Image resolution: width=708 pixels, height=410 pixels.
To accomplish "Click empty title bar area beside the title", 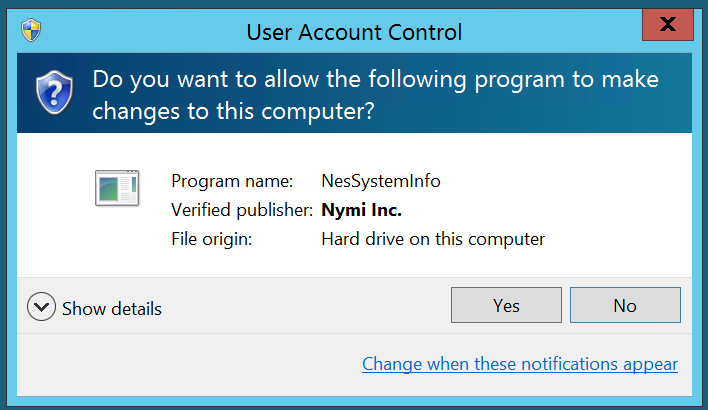I will point(560,32).
